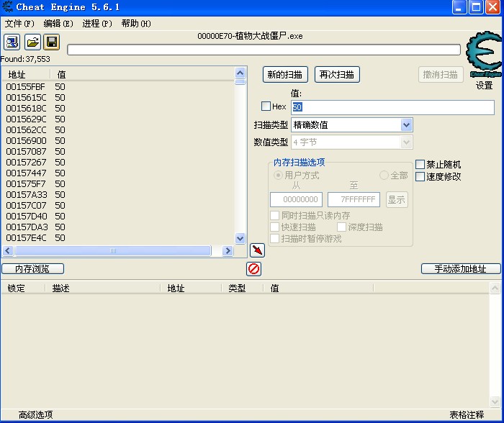The image size is (504, 423).
Task: Open 进程(P) menu
Action: point(97,24)
